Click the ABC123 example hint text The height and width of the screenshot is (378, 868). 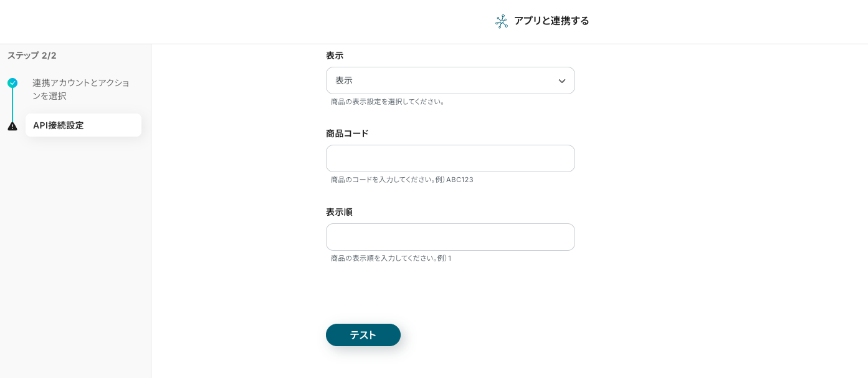point(402,180)
